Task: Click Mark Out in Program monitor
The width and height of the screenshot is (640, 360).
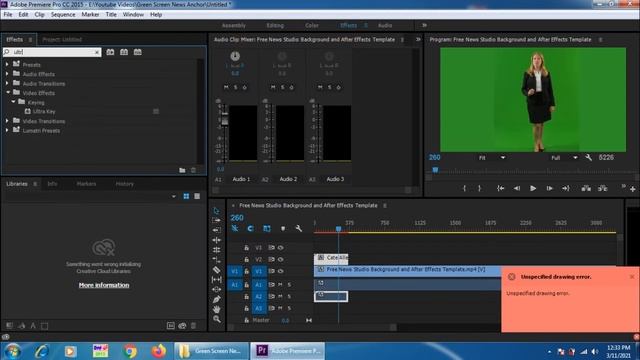Action: (x=480, y=188)
